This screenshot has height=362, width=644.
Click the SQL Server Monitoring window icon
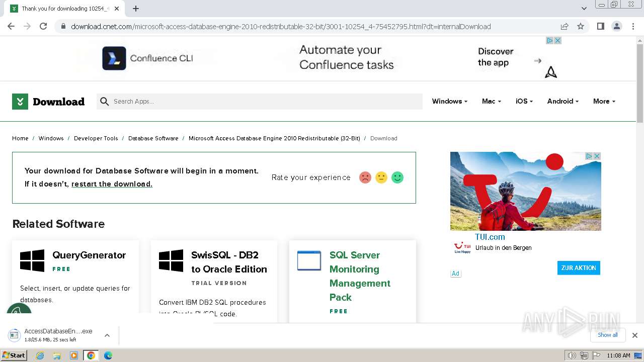pyautogui.click(x=309, y=260)
